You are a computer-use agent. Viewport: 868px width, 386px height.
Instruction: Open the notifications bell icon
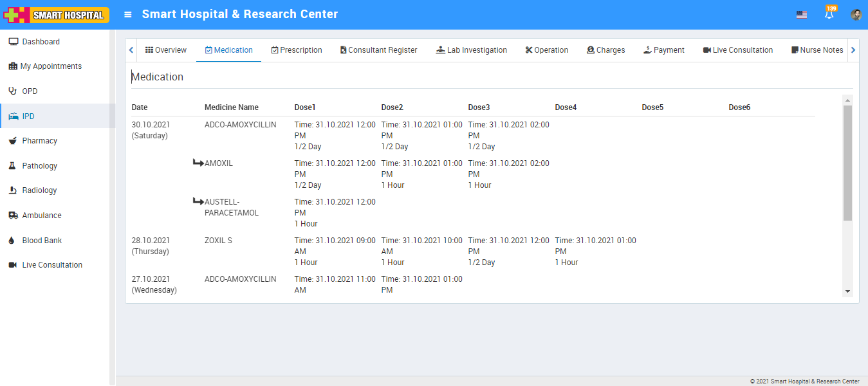(829, 14)
